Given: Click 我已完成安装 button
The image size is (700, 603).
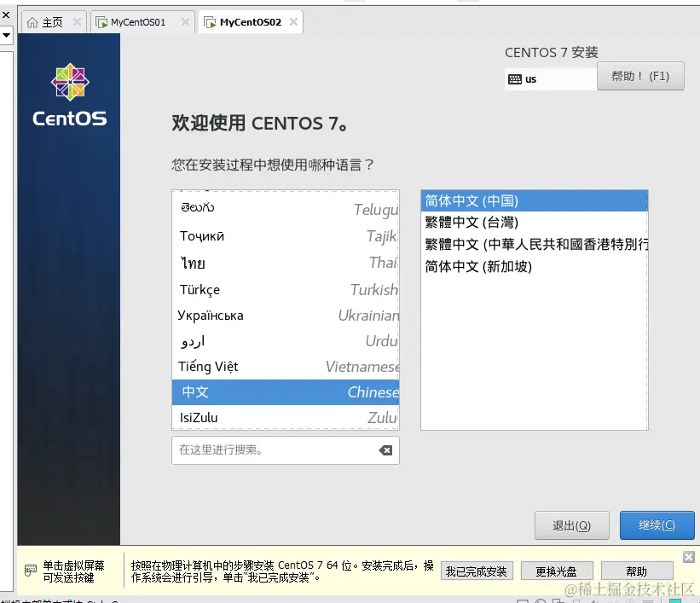Looking at the screenshot, I should pos(477,571).
